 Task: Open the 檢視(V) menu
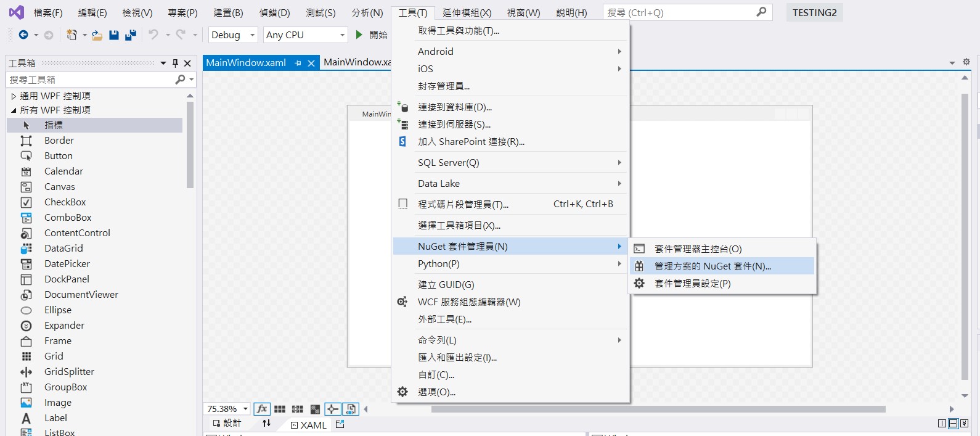tap(137, 13)
